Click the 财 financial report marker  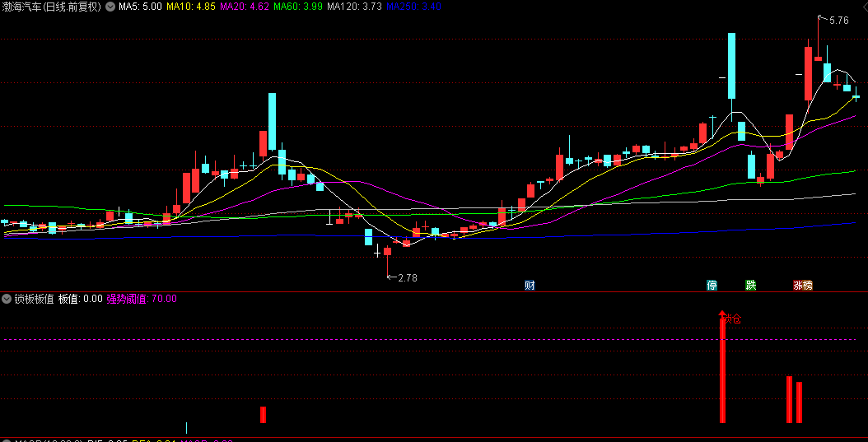point(530,286)
